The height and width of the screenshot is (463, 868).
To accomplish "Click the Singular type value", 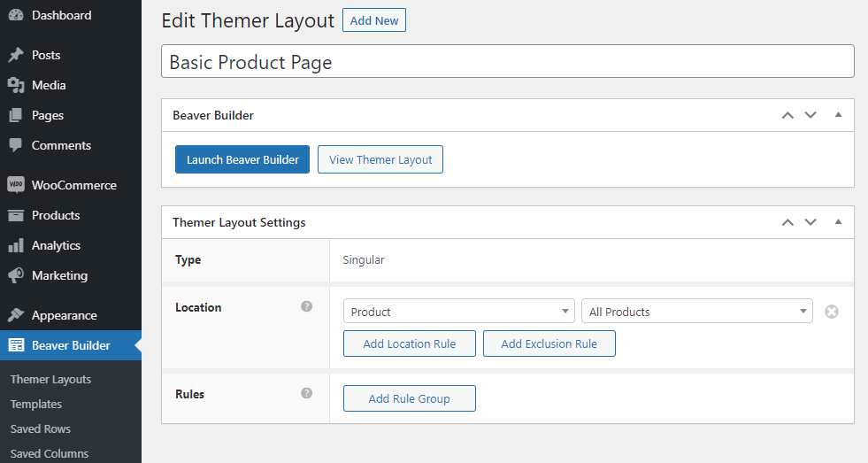I will 364,259.
